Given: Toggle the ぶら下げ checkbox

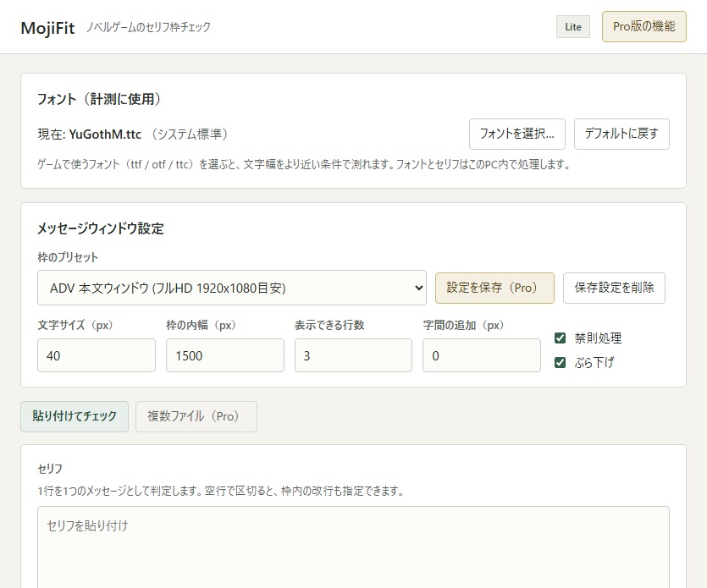Looking at the screenshot, I should click(560, 362).
